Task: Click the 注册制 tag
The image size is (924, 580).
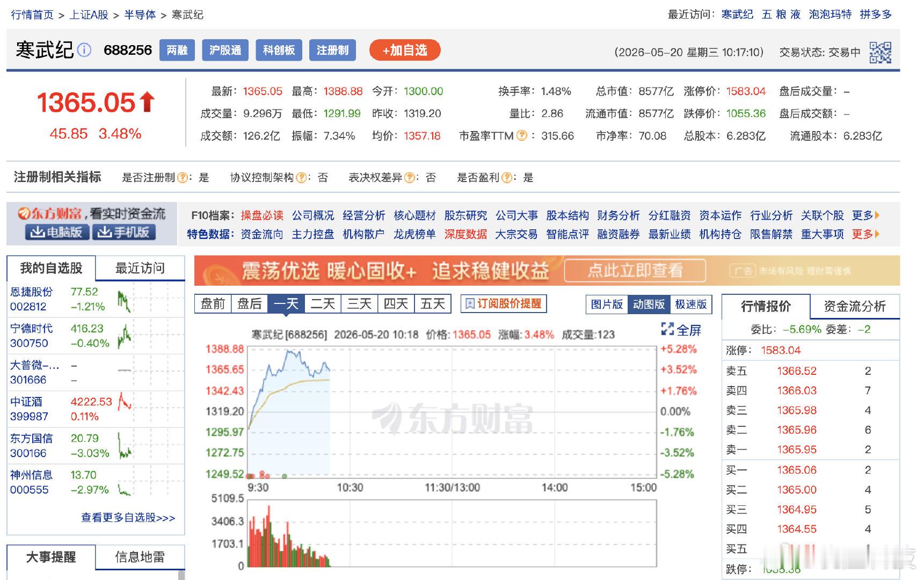Action: [x=333, y=50]
